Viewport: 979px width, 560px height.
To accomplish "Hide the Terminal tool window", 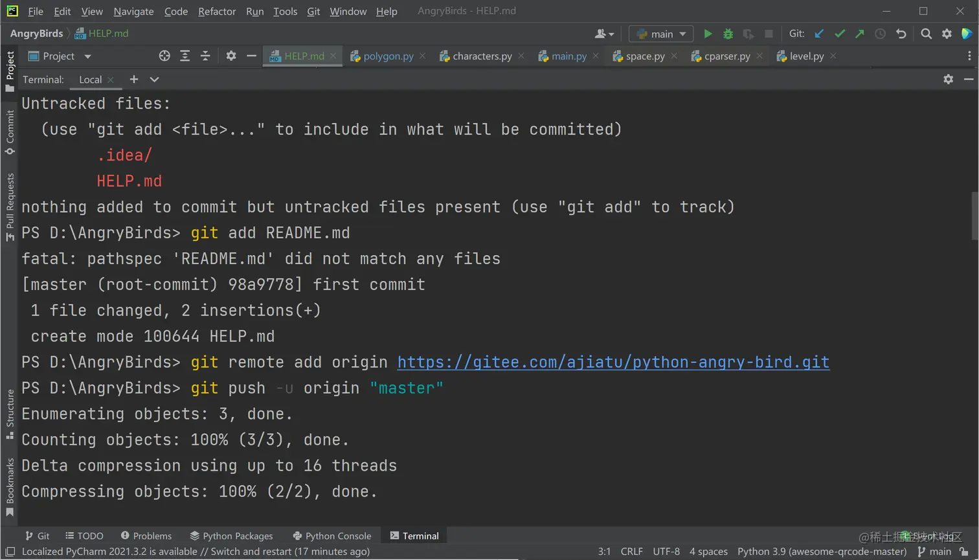I will tap(969, 79).
